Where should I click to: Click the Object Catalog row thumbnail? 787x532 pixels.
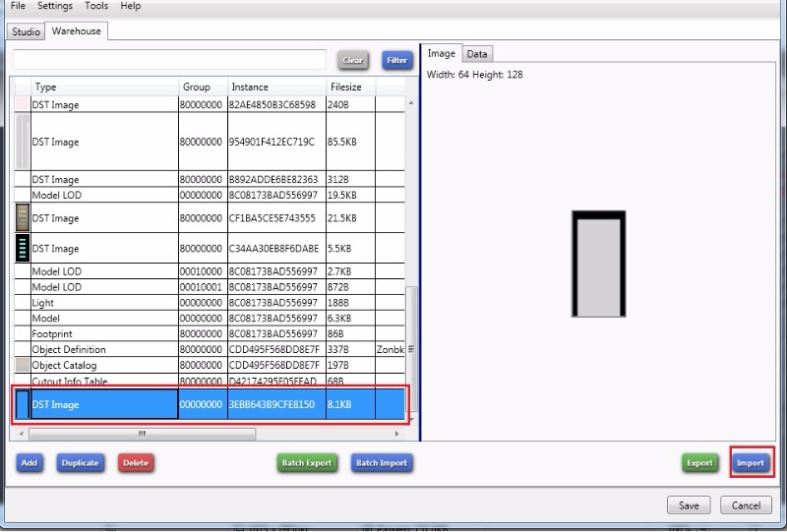pos(22,365)
